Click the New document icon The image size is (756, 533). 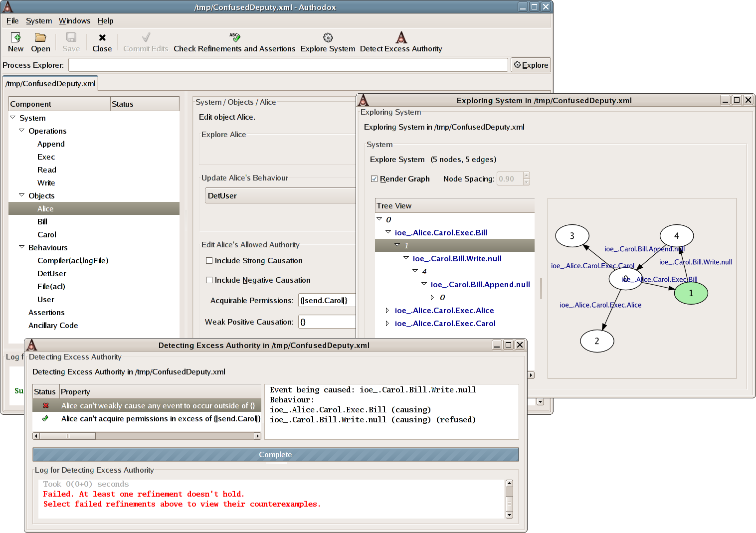(15, 37)
